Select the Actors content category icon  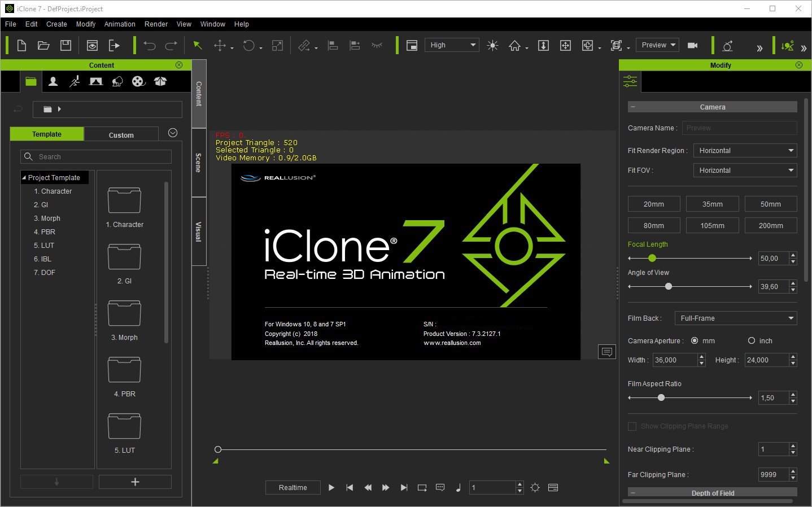(x=53, y=81)
